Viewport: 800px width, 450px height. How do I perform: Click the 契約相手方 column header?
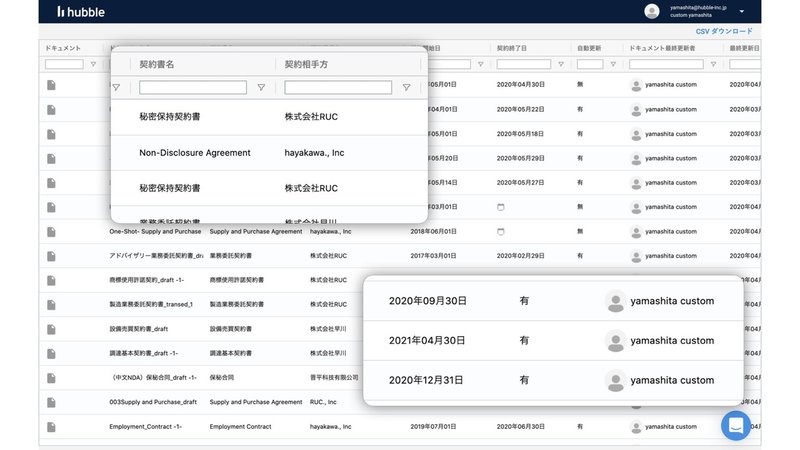click(x=306, y=64)
